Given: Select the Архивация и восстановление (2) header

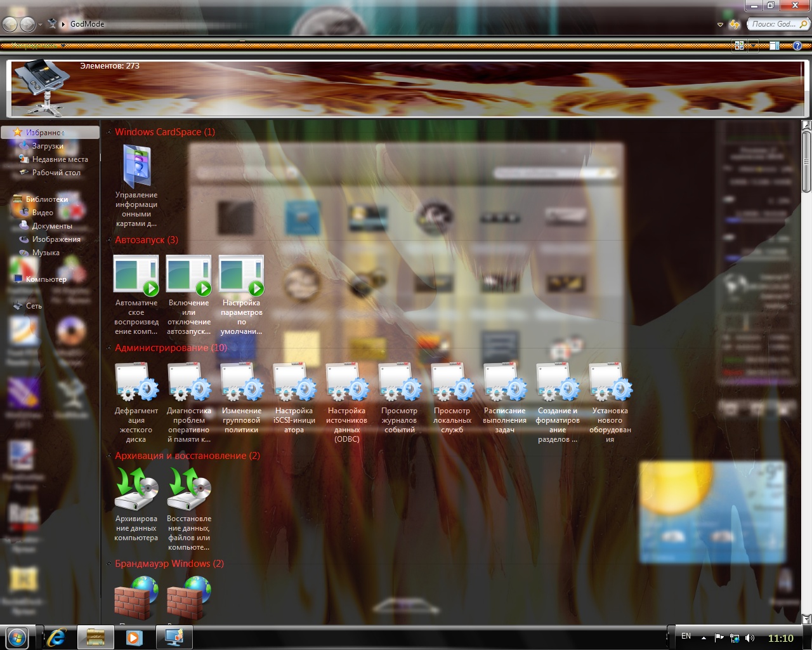Looking at the screenshot, I should pos(187,456).
